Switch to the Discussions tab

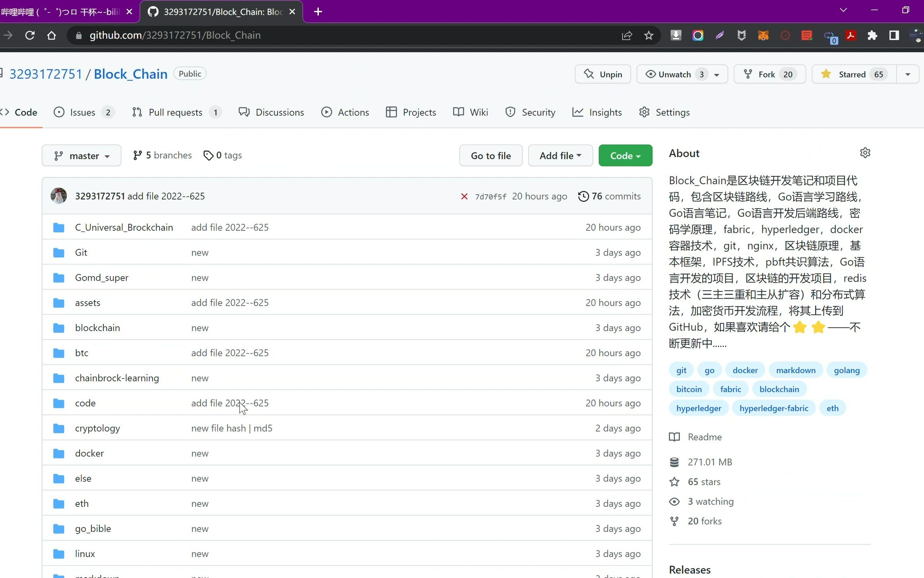(x=272, y=112)
